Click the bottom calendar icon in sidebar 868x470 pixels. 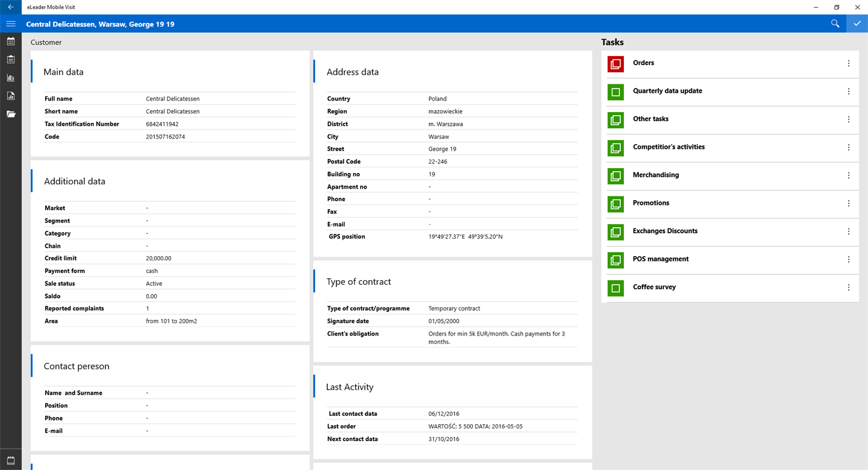11,460
